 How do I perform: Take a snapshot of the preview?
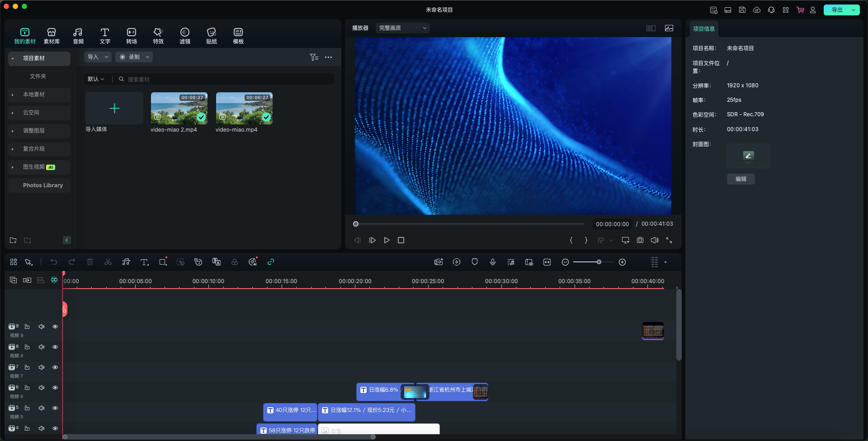tap(640, 240)
